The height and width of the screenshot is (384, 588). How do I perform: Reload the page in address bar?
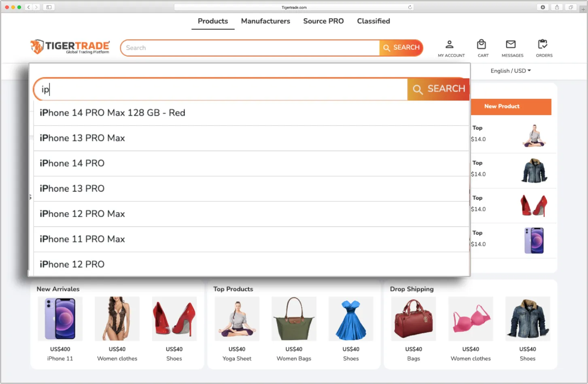coord(410,7)
